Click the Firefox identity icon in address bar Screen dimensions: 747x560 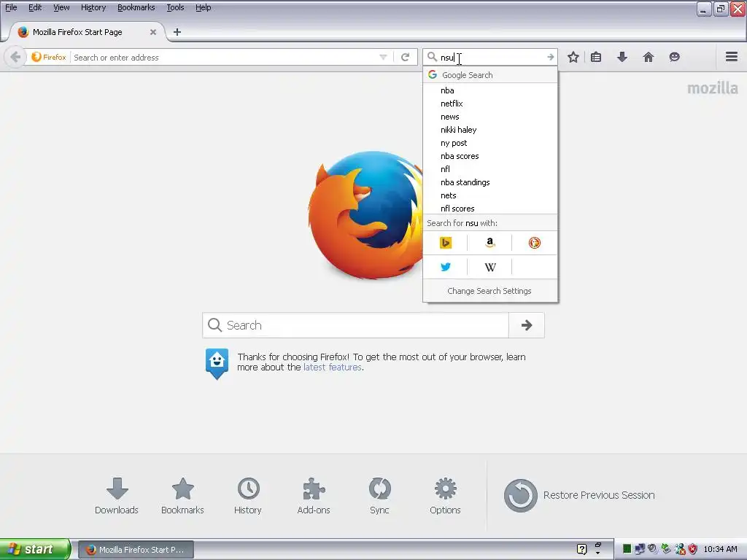[x=49, y=57]
